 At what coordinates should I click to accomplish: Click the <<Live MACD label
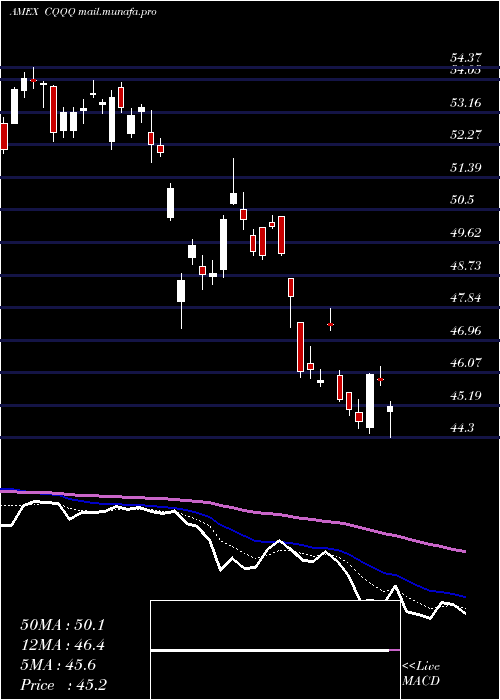[421, 674]
